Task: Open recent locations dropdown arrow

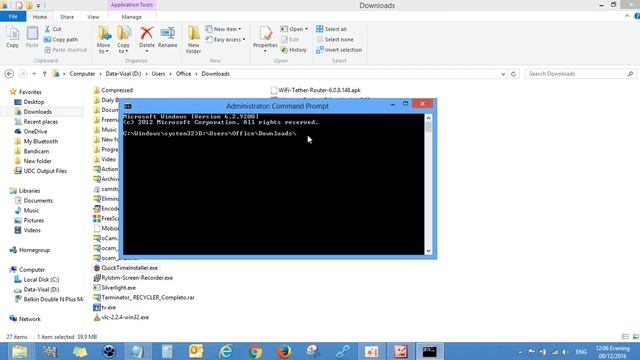Action: click(34, 74)
